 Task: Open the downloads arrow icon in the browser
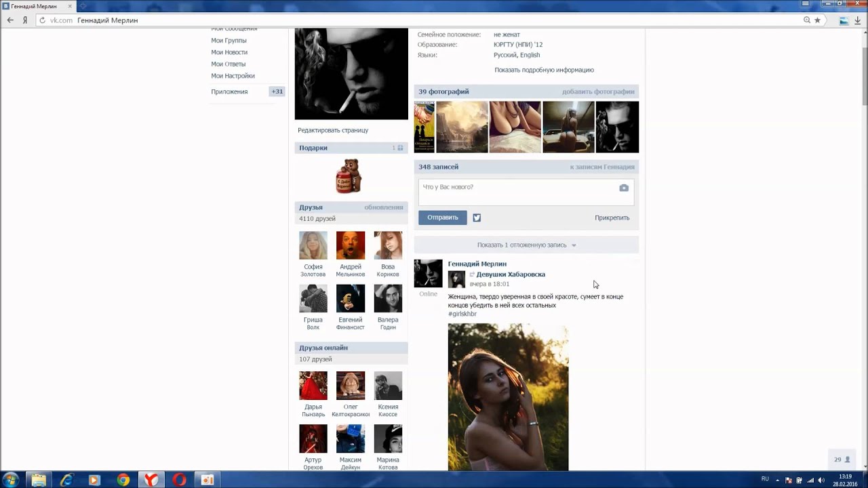pos(858,20)
